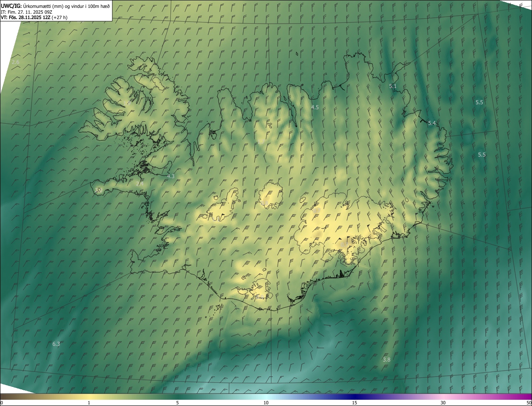Click the 4.5 value label
Viewport: 532px width, 406px height.
315,107
